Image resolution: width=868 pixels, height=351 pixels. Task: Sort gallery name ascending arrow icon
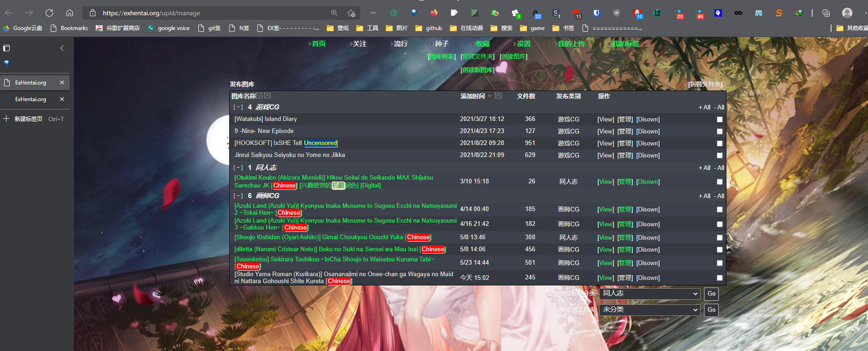tap(268, 96)
